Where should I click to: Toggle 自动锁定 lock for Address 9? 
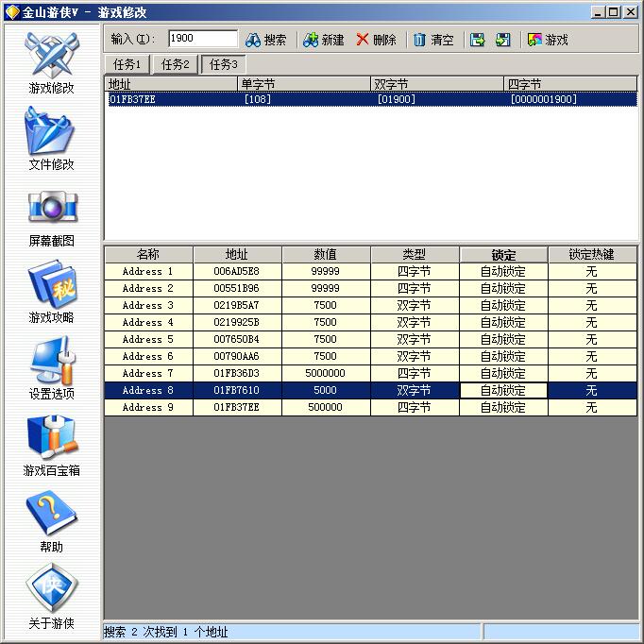tap(503, 407)
